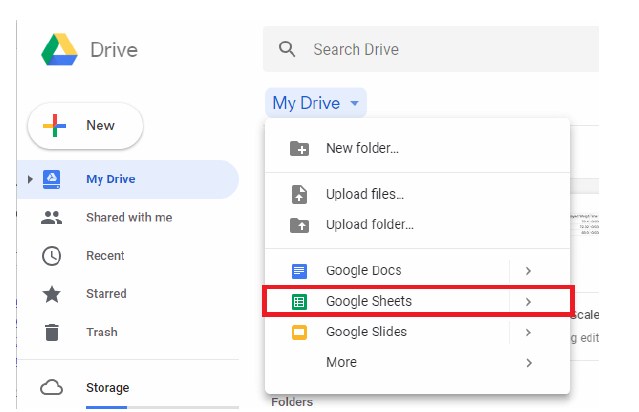Viewport: 639px width, 412px height.
Task: Click the Storage cloud icon
Action: click(x=51, y=388)
